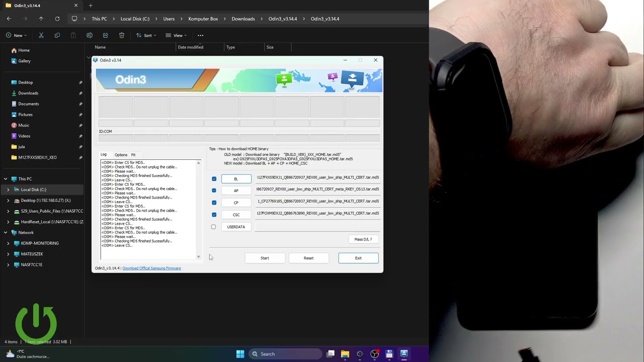Uncheck the BL file checkbox

214,179
